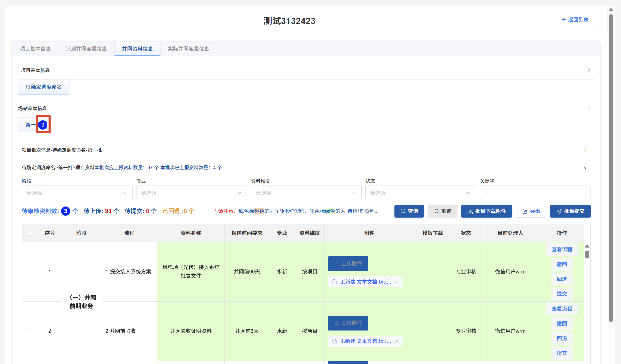Click file icon of row 2 attachment

pos(334,341)
